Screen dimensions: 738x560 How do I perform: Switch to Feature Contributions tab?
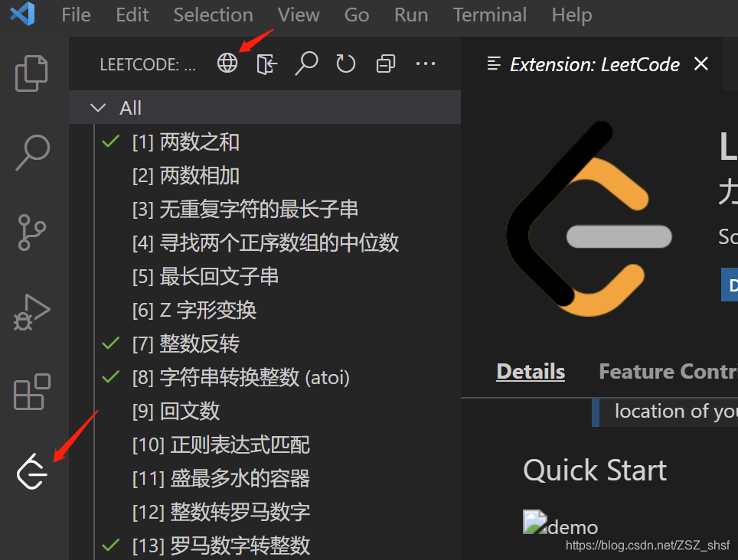point(668,372)
